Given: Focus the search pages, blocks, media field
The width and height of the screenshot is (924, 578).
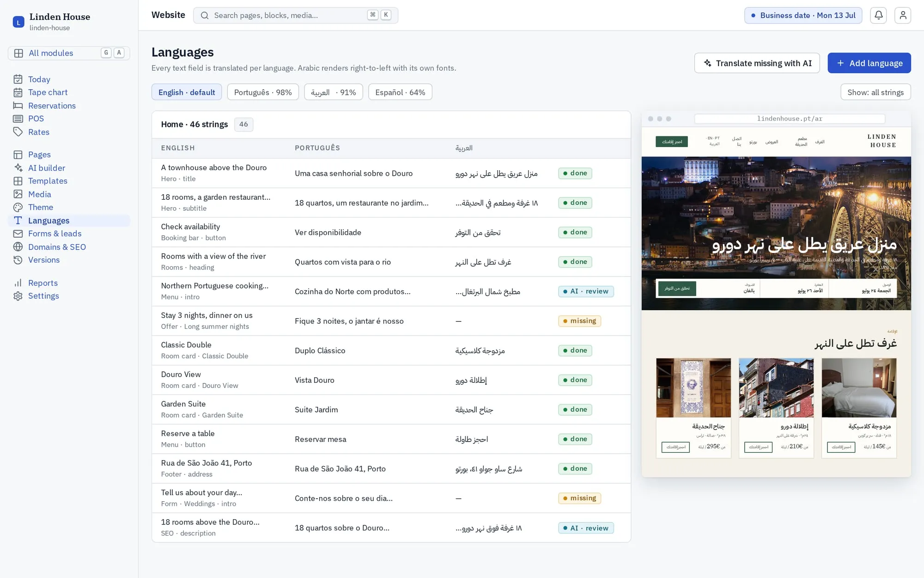Looking at the screenshot, I should (x=296, y=15).
